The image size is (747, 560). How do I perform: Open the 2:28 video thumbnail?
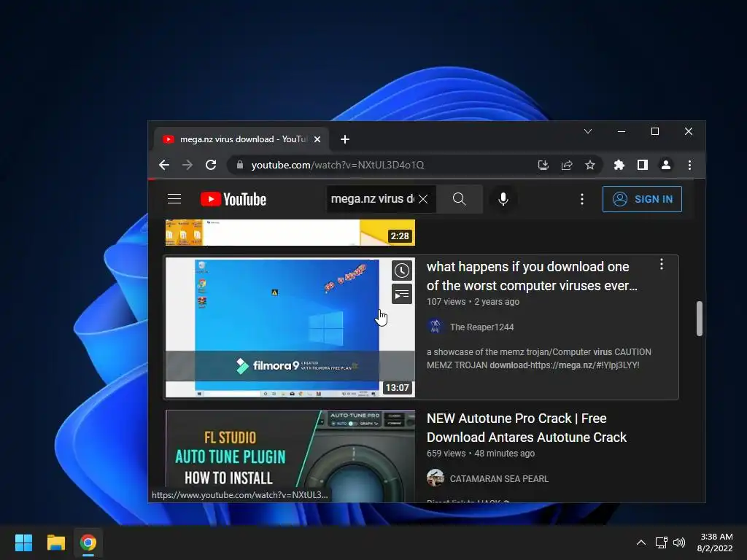[290, 233]
